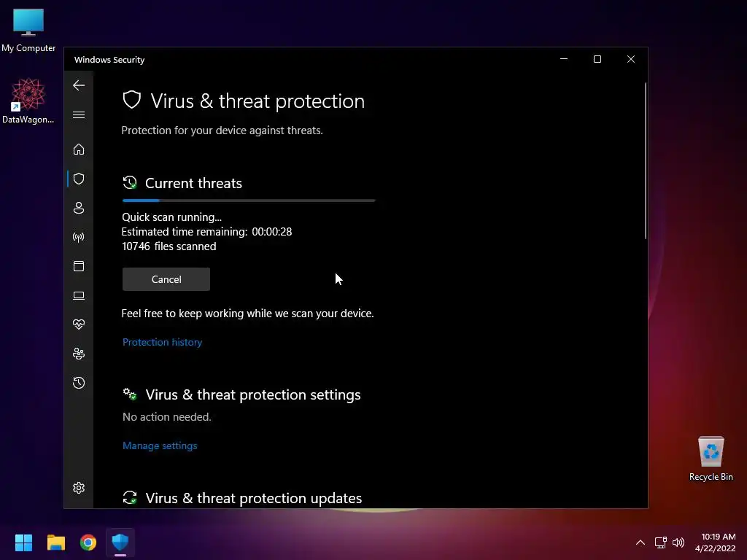Click the Virus & threat protection settings heading

253,394
